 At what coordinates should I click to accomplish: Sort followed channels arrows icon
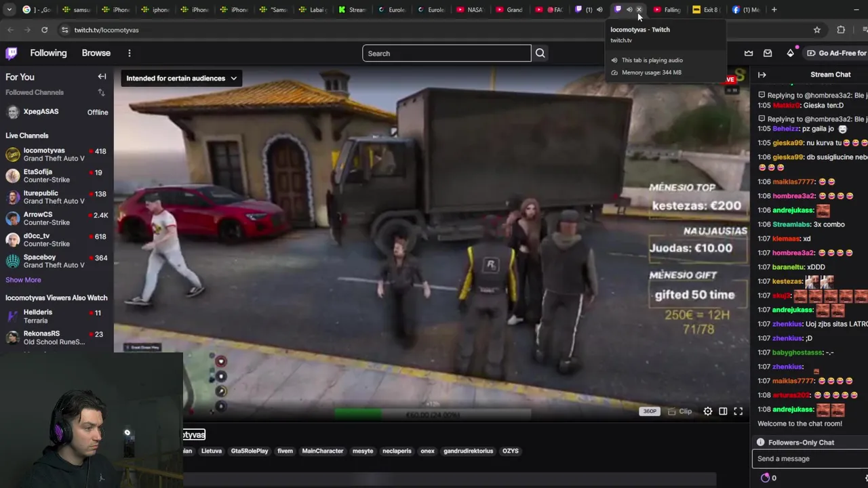tap(101, 92)
